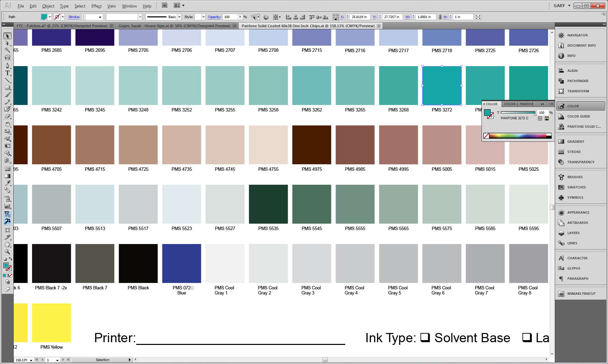
Task: Open the Basic brush definition dropdown
Action: coord(179,17)
